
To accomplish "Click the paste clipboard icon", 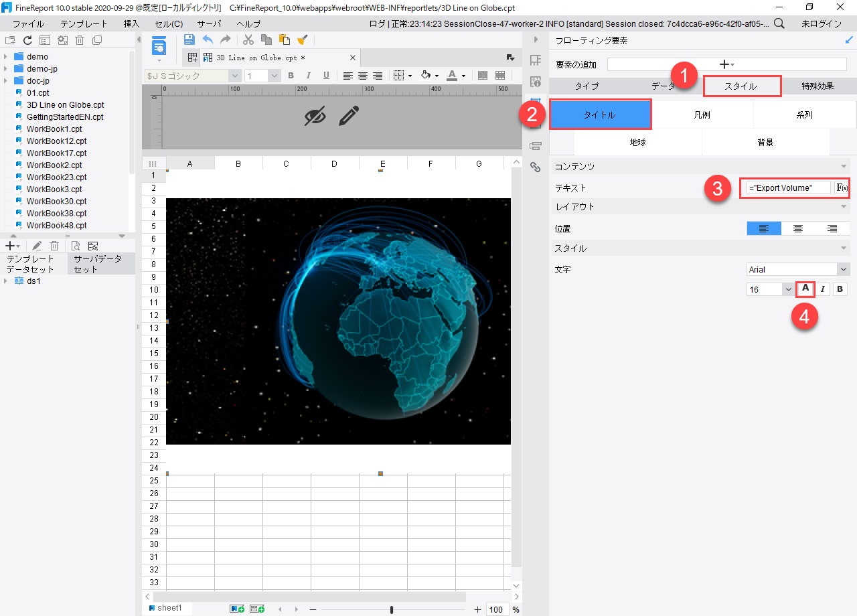I will click(x=285, y=40).
